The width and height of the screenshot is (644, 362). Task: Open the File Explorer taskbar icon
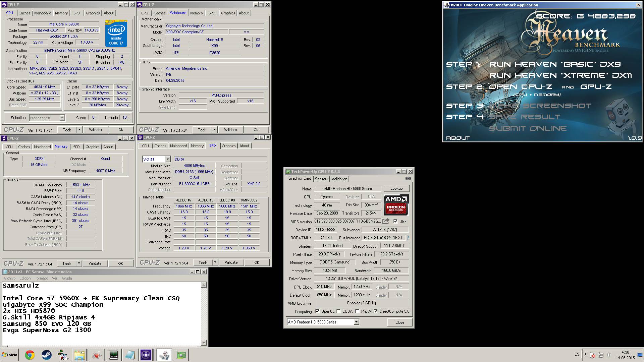tap(79, 355)
